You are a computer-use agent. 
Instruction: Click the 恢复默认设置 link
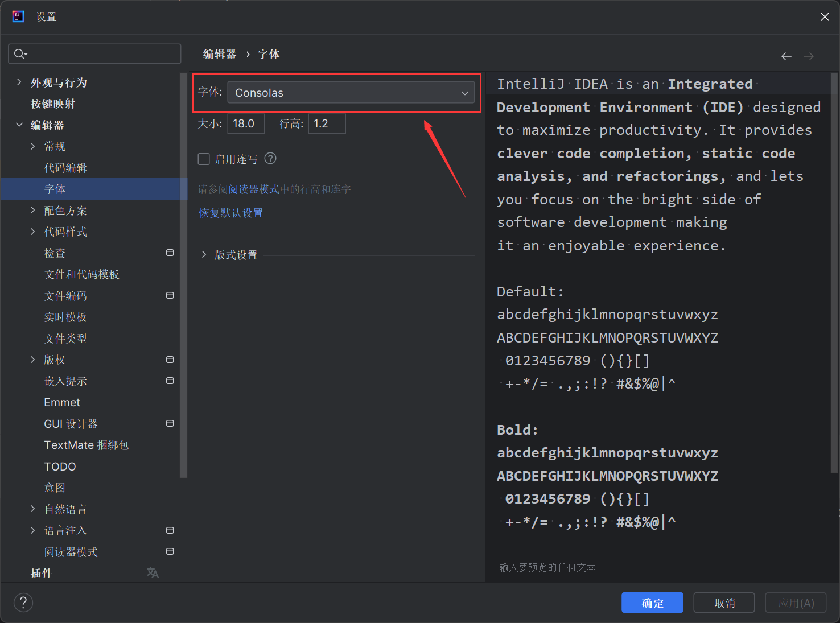pyautogui.click(x=230, y=213)
